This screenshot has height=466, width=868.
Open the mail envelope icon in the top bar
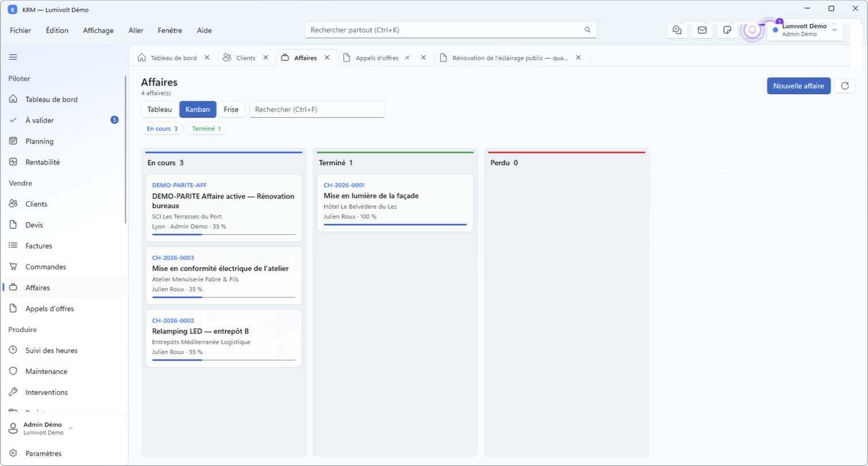pyautogui.click(x=702, y=30)
